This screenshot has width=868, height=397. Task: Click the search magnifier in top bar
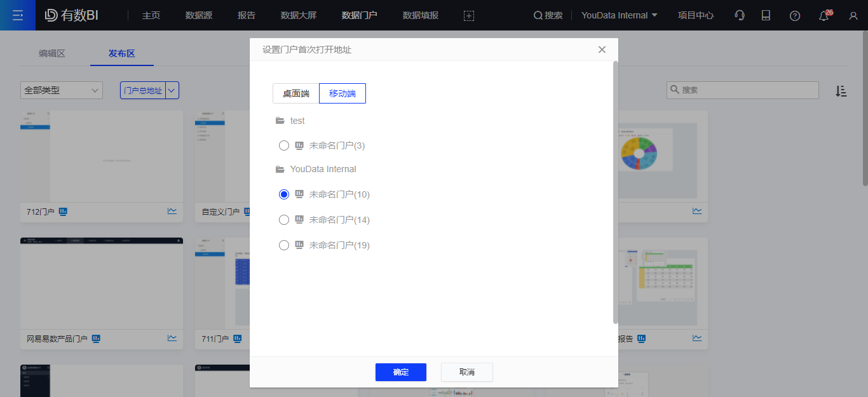pyautogui.click(x=538, y=15)
